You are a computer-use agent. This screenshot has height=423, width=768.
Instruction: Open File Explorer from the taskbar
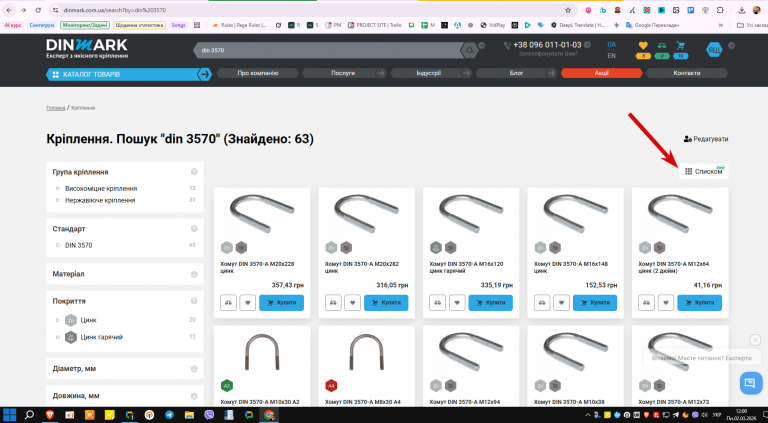point(189,415)
